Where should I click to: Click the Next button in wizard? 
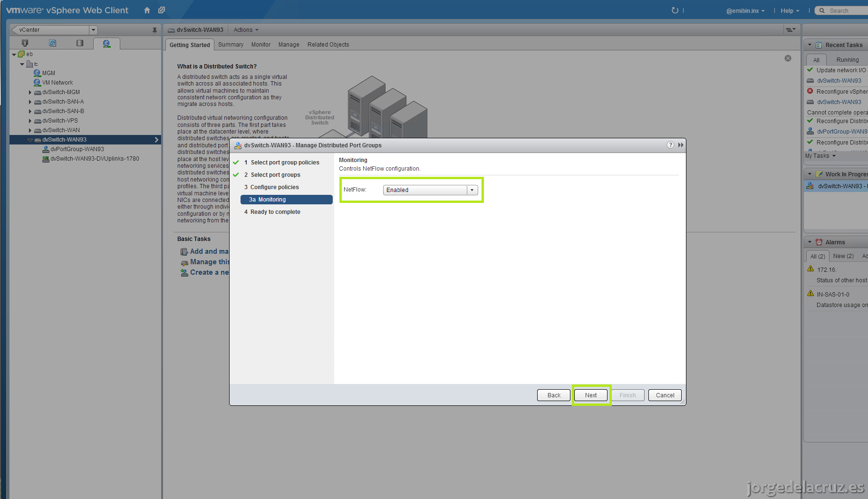591,395
